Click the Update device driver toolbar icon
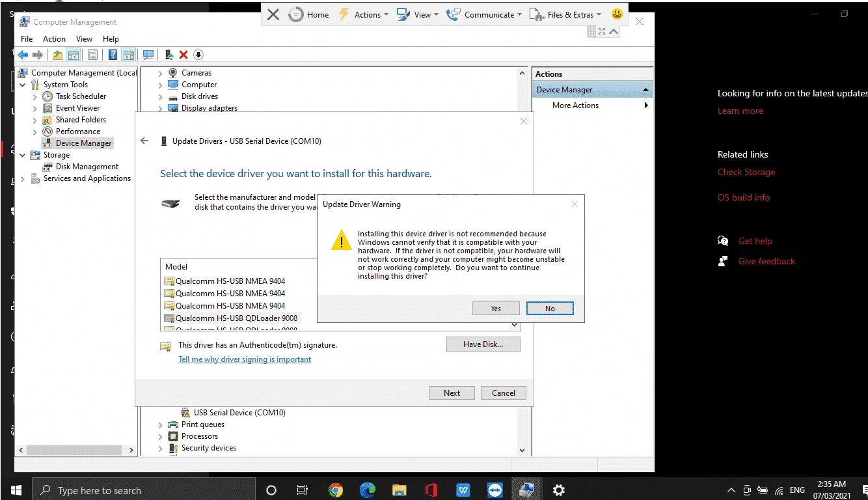Image resolution: width=868 pixels, height=500 pixels. (x=169, y=55)
